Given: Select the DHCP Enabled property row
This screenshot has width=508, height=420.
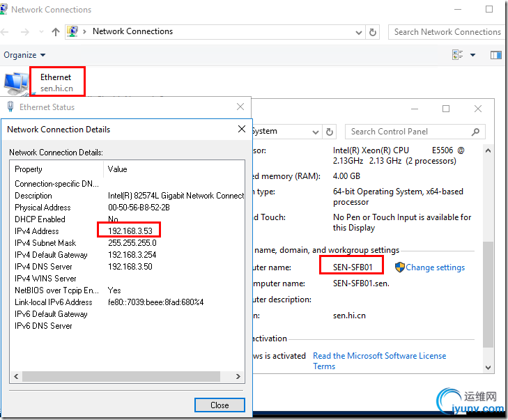Looking at the screenshot, I should (128, 219).
